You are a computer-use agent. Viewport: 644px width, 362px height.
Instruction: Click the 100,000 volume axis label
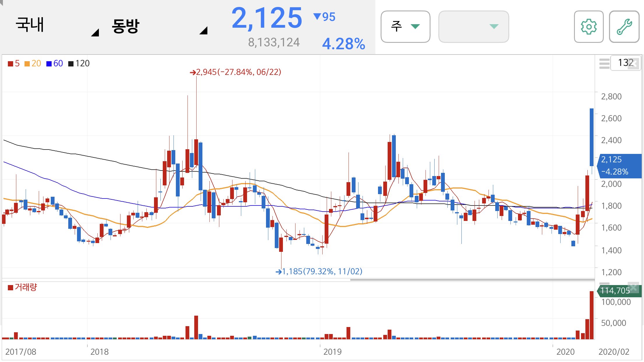[616, 302]
